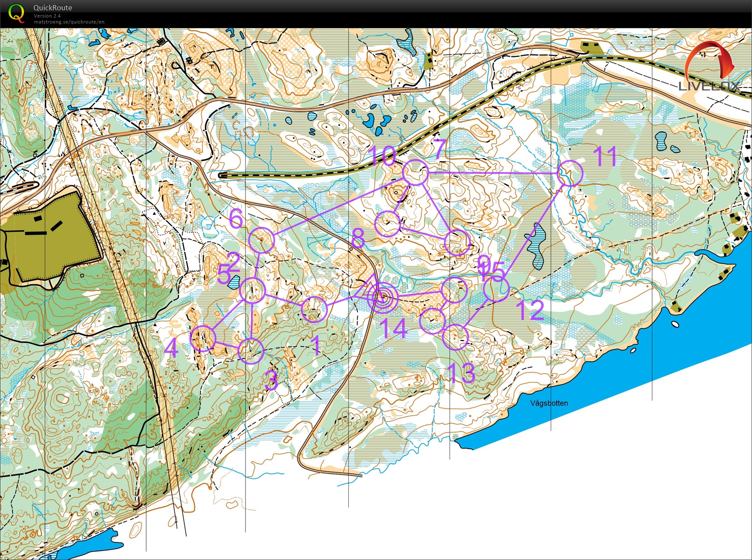This screenshot has width=752, height=560.
Task: Click the QuickRoute title text
Action: pyautogui.click(x=53, y=8)
